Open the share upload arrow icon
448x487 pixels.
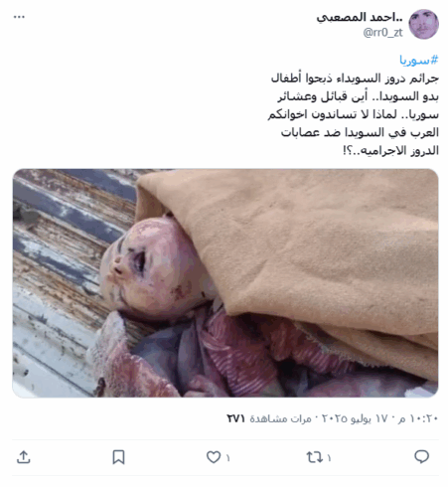click(24, 457)
